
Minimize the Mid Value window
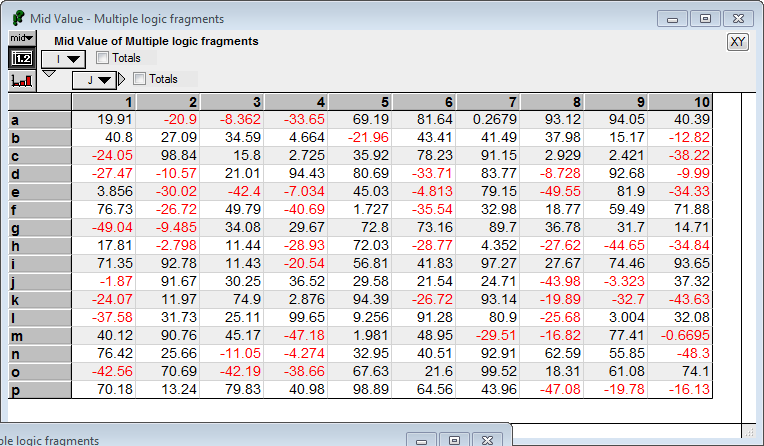point(672,19)
